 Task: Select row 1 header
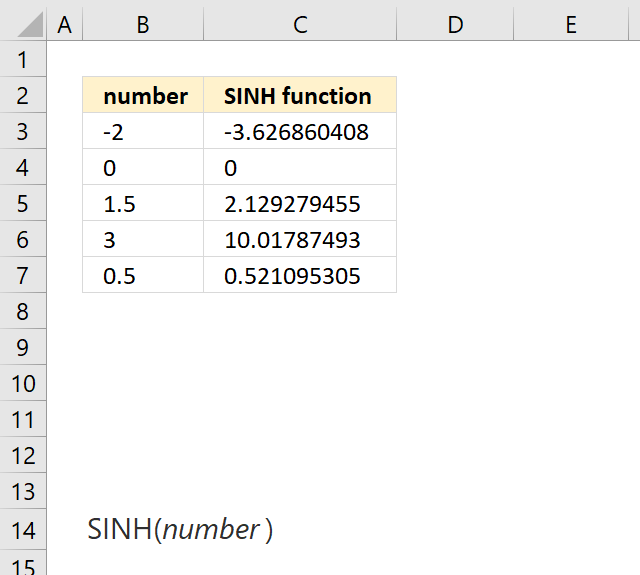coord(23,59)
